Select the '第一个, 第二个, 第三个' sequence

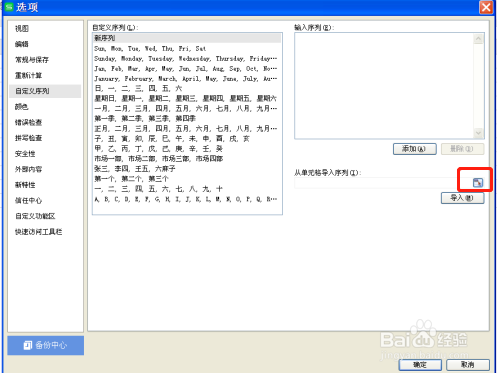(x=187, y=179)
